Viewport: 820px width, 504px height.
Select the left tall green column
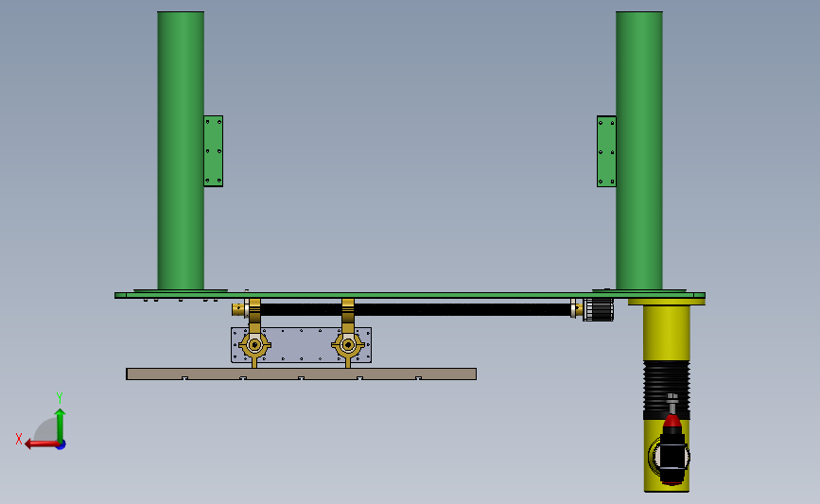(x=181, y=150)
